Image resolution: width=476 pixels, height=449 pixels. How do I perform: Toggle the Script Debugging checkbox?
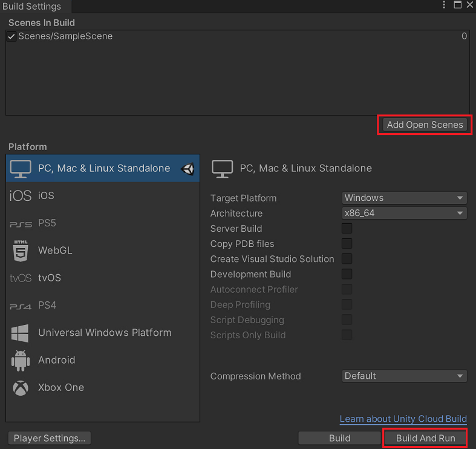coord(347,320)
